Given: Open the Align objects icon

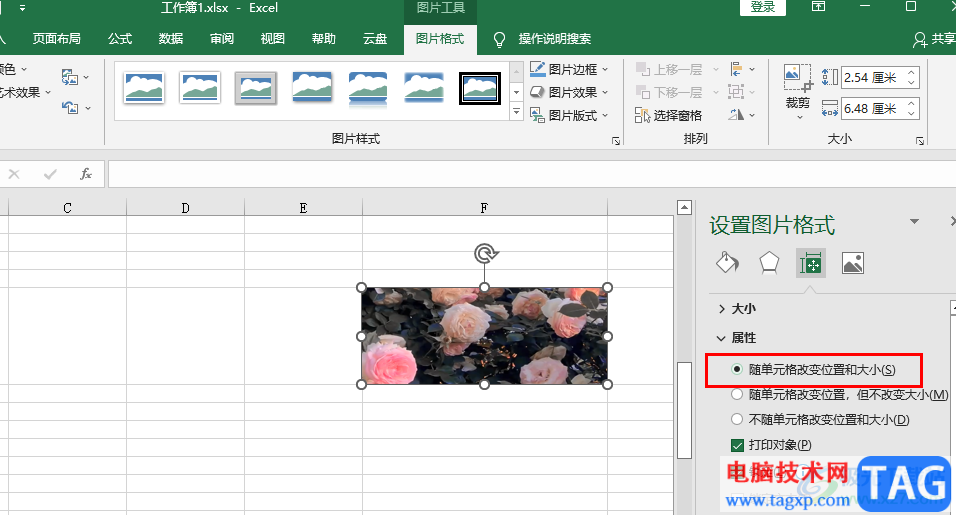Looking at the screenshot, I should pos(736,69).
